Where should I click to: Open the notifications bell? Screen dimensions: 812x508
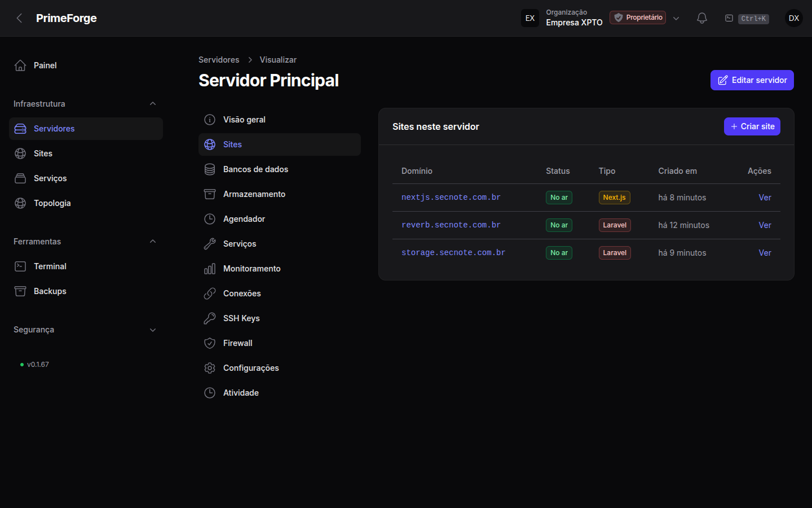click(702, 18)
